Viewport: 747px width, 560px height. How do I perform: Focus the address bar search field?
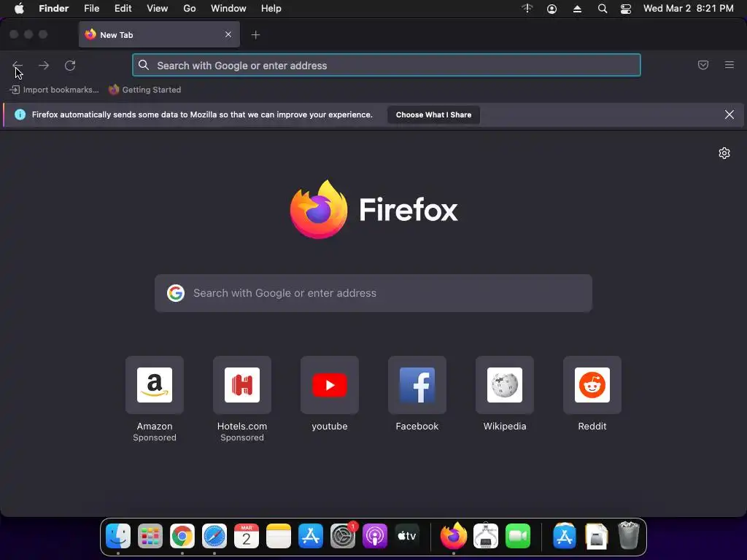point(387,65)
